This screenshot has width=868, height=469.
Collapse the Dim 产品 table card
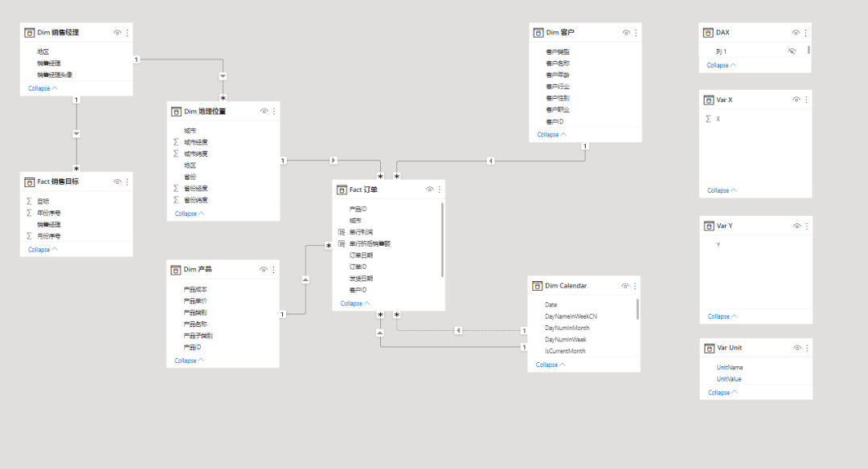point(189,361)
